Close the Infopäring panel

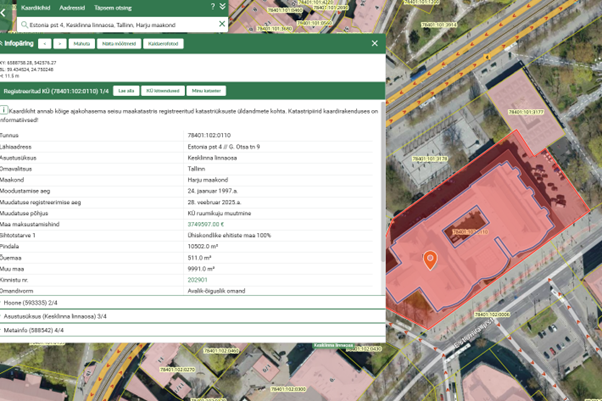[375, 44]
